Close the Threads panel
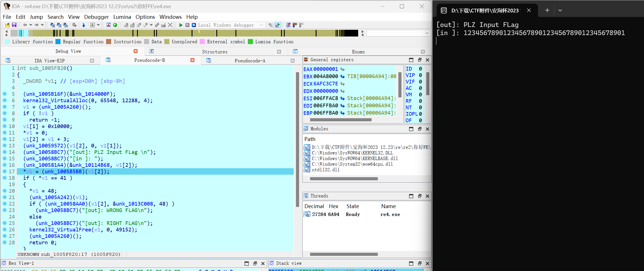Screen dimensions: 644x271 click(427, 196)
